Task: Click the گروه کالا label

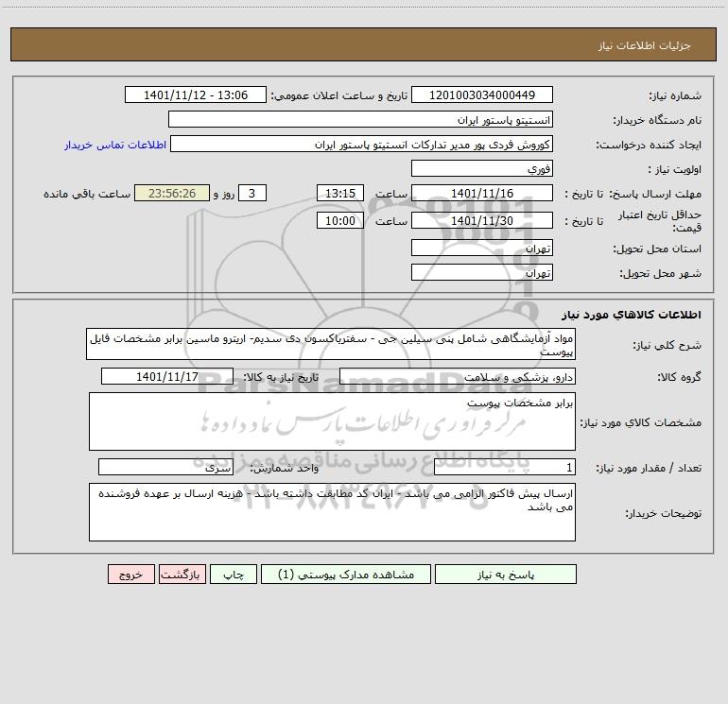Action: (679, 377)
